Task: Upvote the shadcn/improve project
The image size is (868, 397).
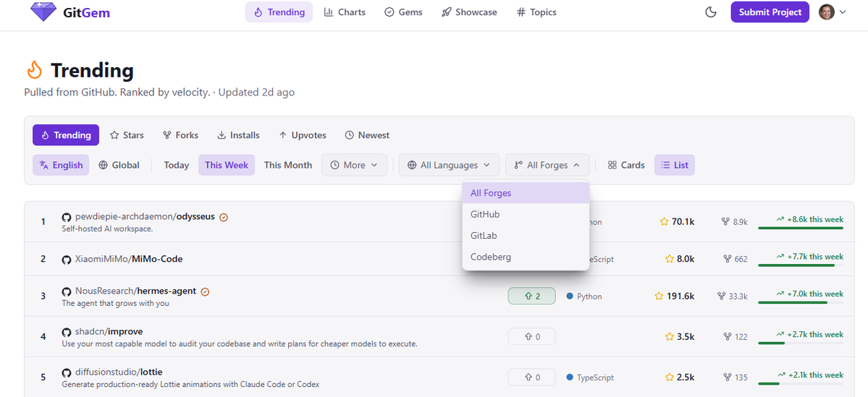Action: pos(531,336)
